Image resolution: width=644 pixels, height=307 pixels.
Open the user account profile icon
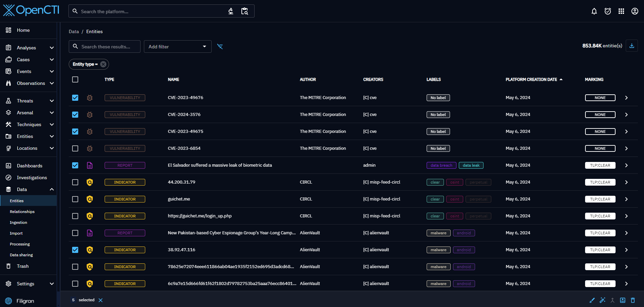[x=635, y=11]
